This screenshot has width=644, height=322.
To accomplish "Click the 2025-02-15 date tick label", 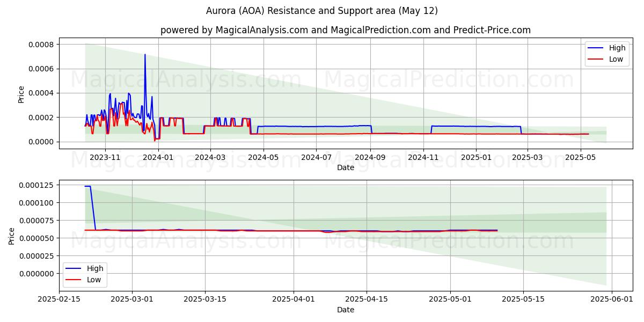I will point(59,299).
